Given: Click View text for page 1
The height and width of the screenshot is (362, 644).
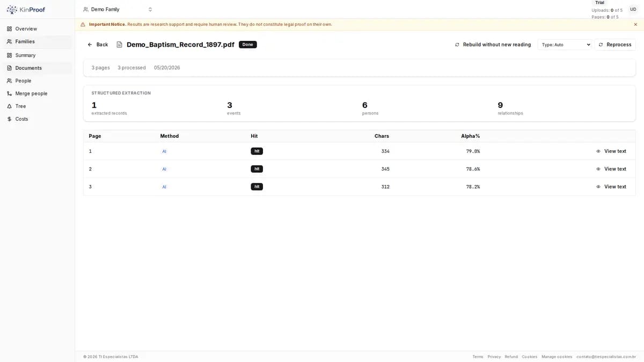Looking at the screenshot, I should tap(611, 151).
